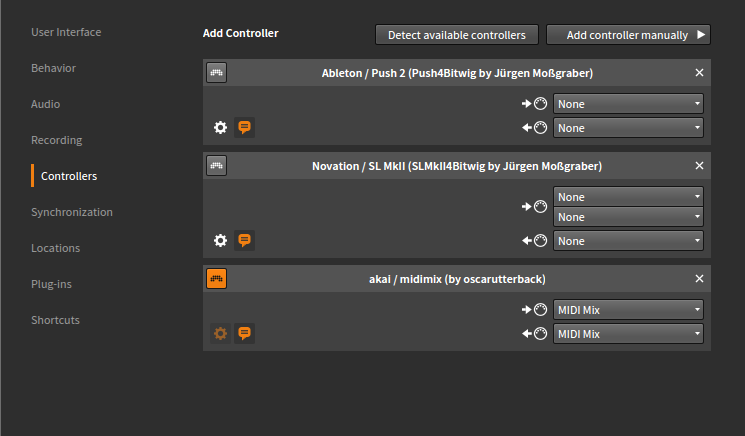Open settings gear for akai midimix

click(x=220, y=333)
